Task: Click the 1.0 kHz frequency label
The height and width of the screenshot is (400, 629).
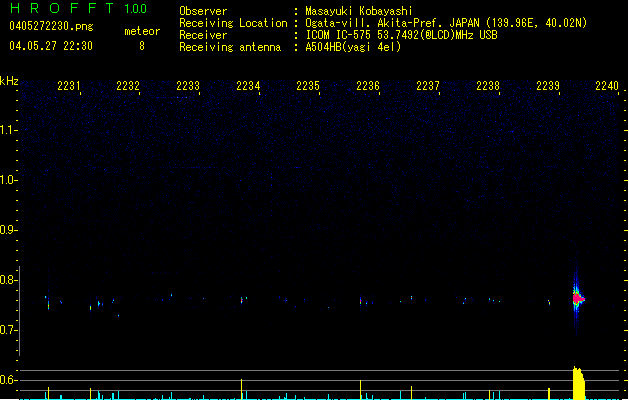Action: click(x=8, y=180)
